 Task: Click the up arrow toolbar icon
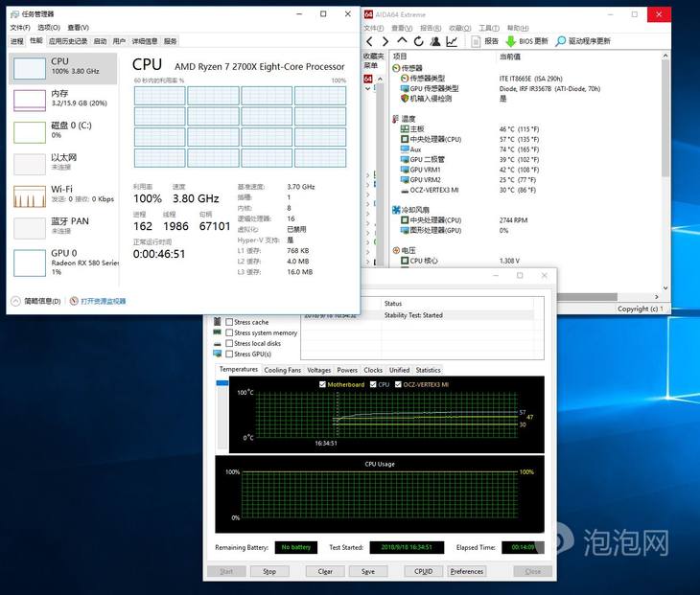(402, 41)
